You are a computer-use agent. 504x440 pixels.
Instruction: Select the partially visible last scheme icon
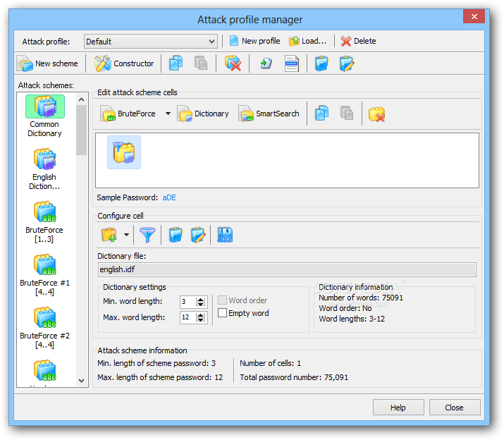pyautogui.click(x=44, y=370)
